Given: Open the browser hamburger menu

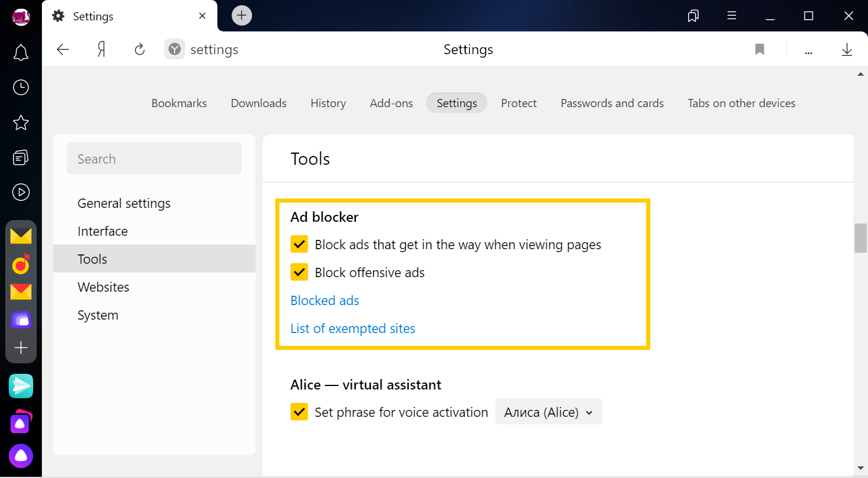Looking at the screenshot, I should tap(732, 16).
